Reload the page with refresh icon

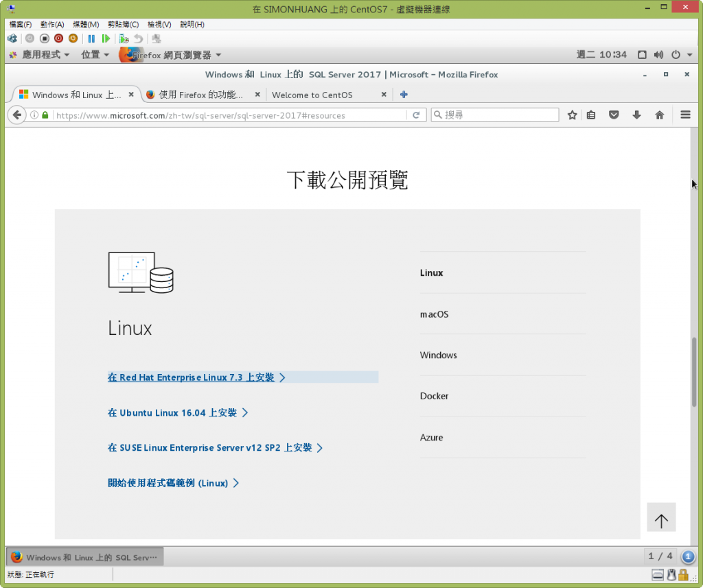coord(416,115)
